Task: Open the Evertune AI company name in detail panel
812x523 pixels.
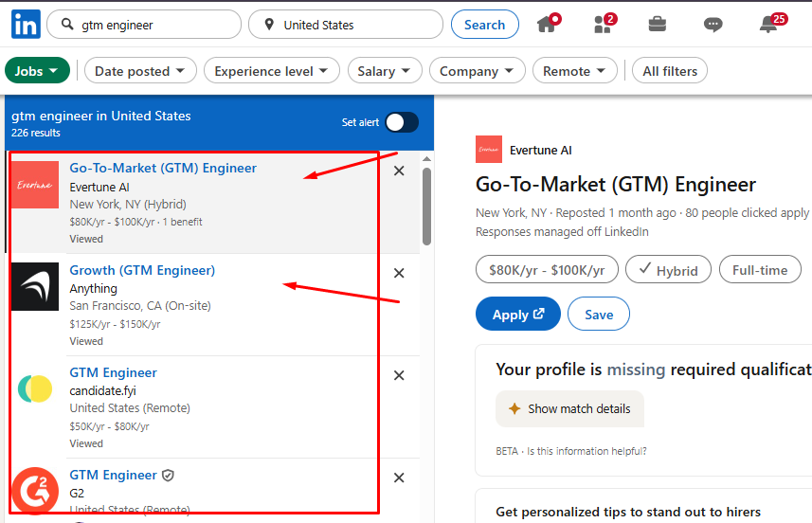Action: coord(541,150)
